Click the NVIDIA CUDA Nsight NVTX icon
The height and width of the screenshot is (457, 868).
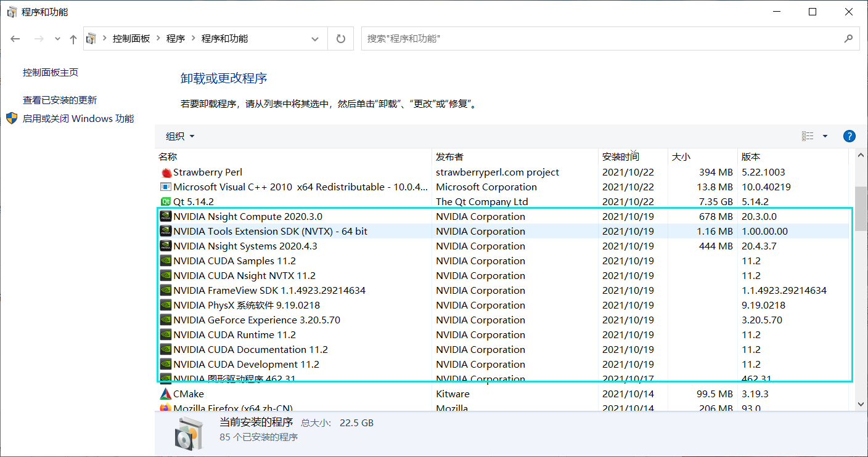[166, 276]
